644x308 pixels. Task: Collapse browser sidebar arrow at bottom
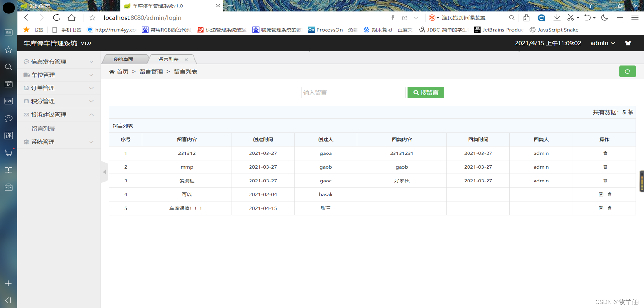9,300
